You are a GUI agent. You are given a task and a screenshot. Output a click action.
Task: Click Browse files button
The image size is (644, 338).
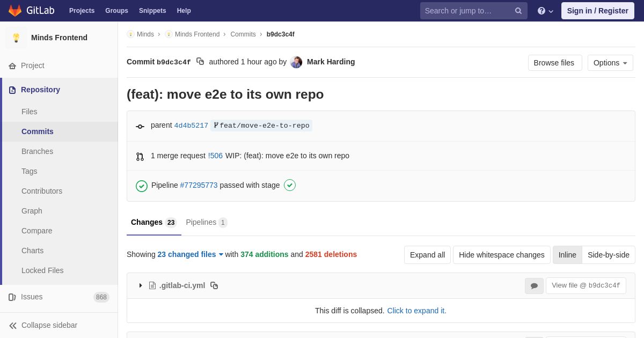[555, 63]
